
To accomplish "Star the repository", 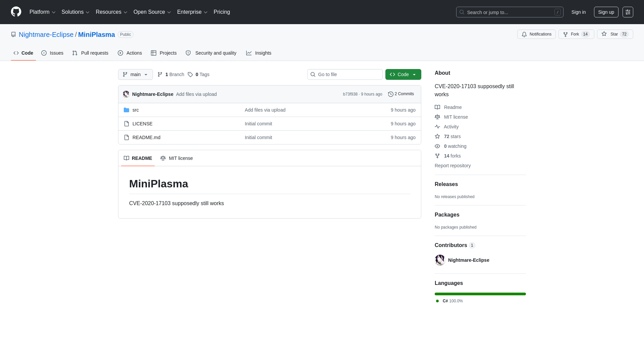I will (615, 34).
